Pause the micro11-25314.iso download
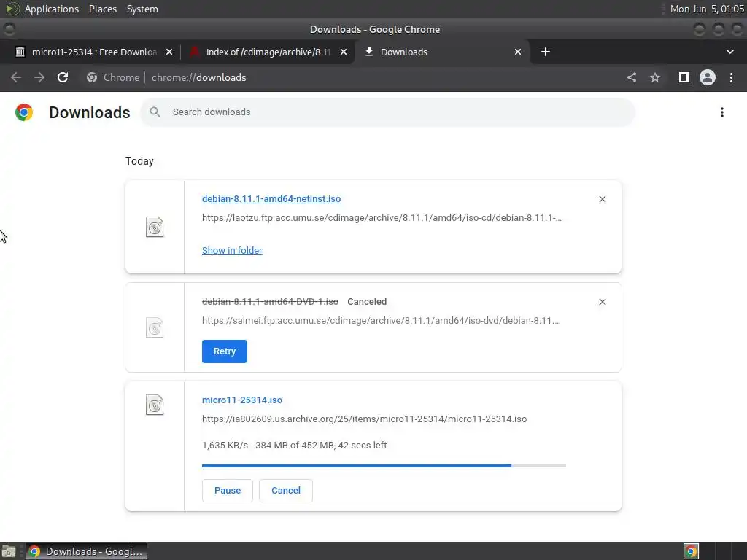 pyautogui.click(x=228, y=491)
